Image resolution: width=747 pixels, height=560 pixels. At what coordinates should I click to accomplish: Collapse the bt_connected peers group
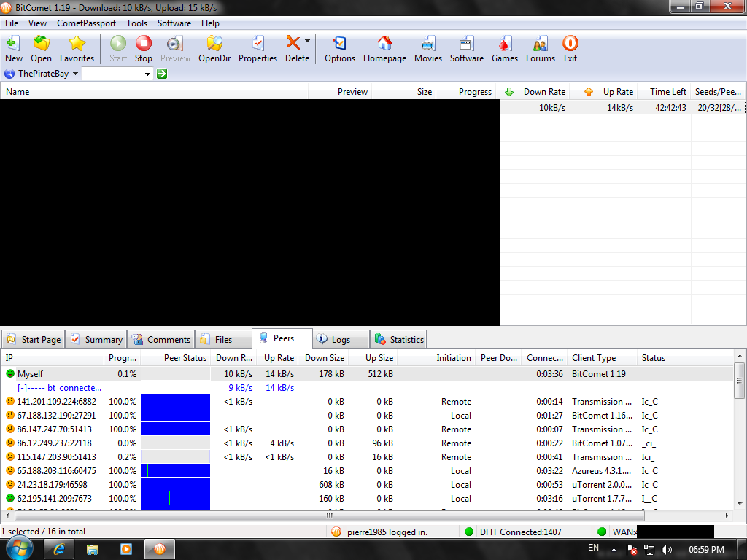pyautogui.click(x=21, y=388)
